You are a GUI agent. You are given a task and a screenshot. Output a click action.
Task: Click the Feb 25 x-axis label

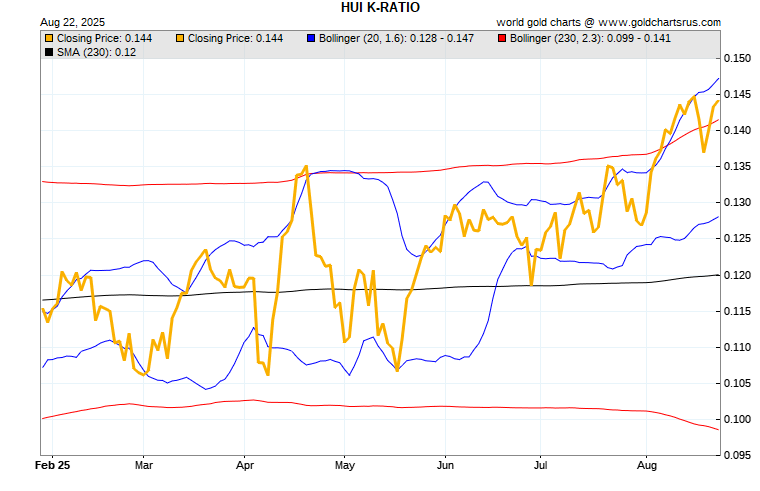click(52, 466)
